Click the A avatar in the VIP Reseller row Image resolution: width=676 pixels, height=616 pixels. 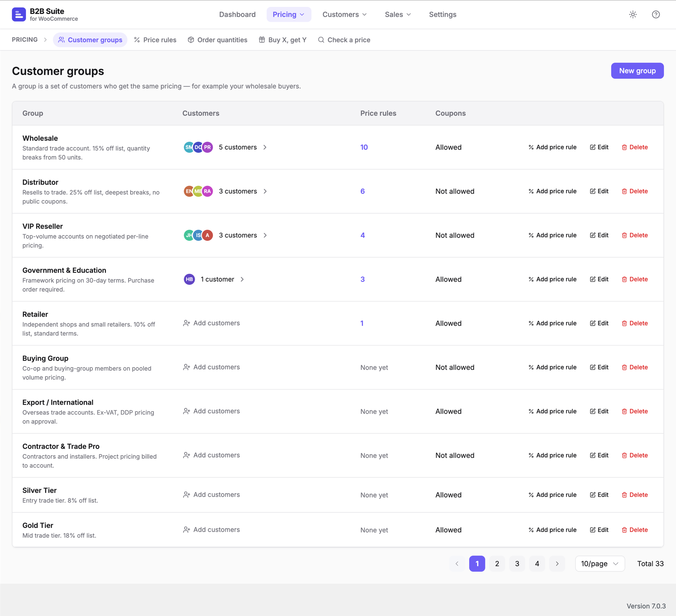pos(207,235)
